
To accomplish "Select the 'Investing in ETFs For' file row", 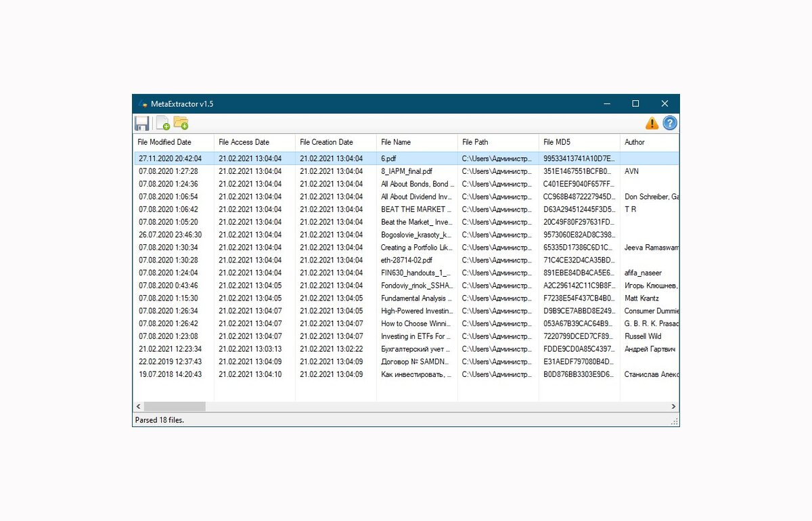I will click(406, 336).
